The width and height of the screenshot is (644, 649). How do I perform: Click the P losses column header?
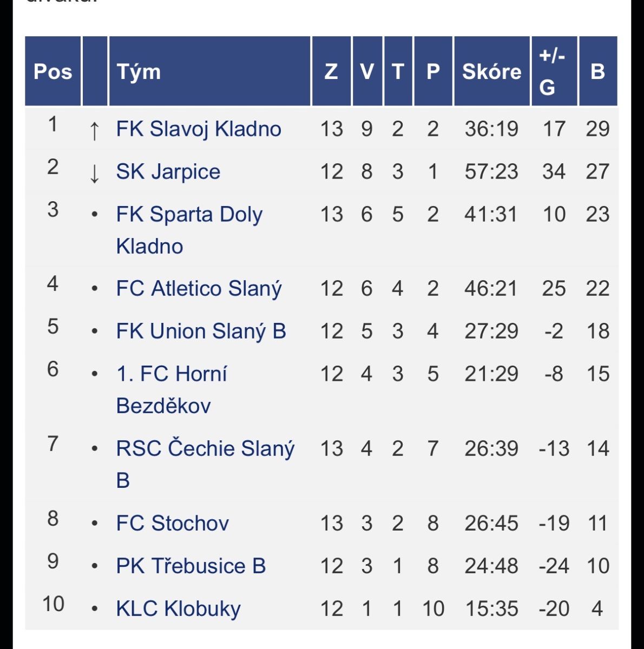(432, 71)
